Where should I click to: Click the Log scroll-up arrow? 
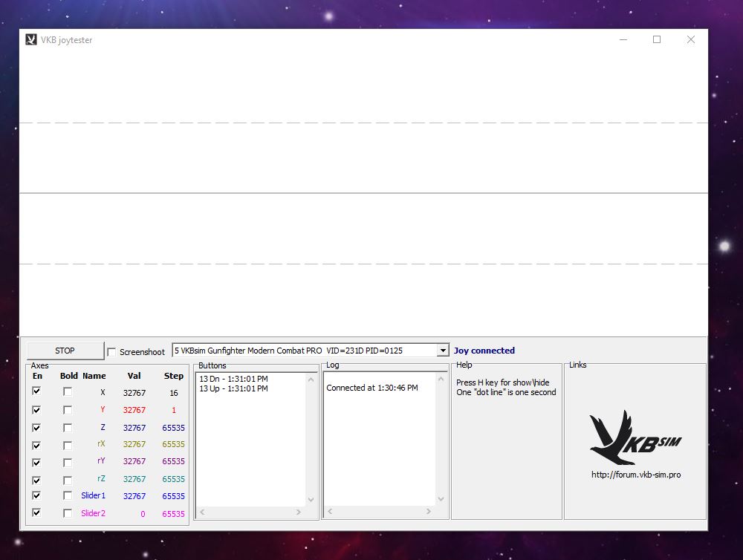[x=441, y=379]
